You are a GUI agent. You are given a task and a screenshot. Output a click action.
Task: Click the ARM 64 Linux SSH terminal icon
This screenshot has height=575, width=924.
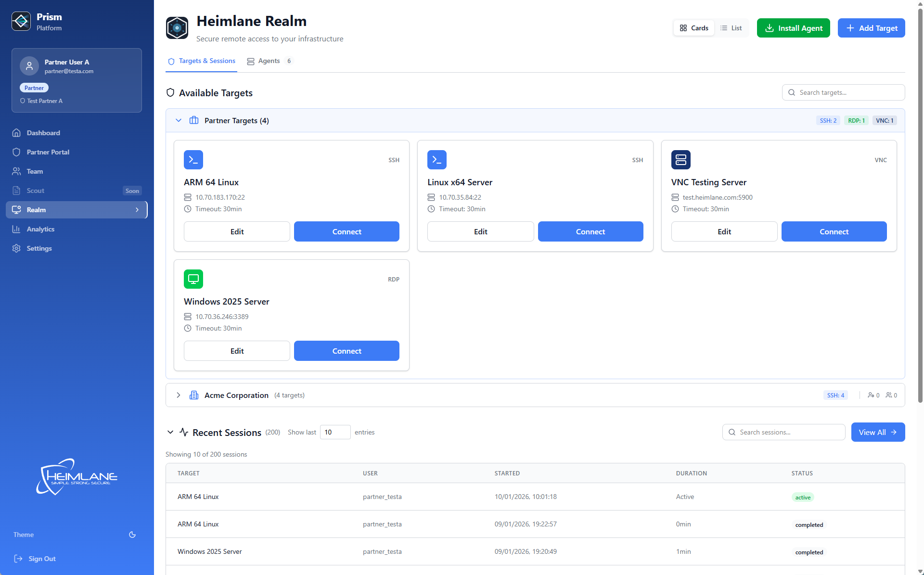coord(193,160)
